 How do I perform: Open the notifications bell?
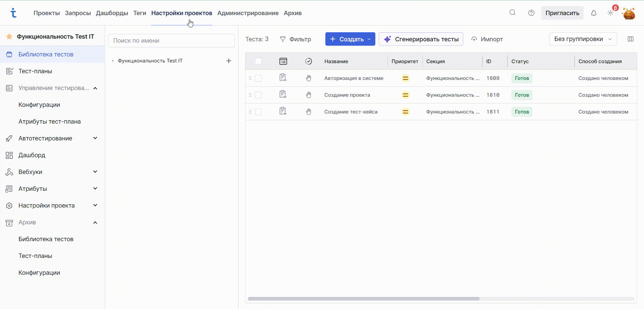[594, 12]
